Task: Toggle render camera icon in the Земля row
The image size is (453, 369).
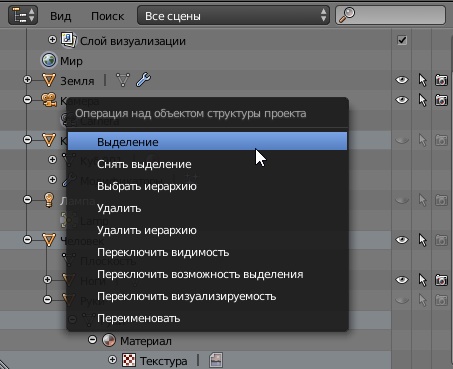Action: (441, 80)
